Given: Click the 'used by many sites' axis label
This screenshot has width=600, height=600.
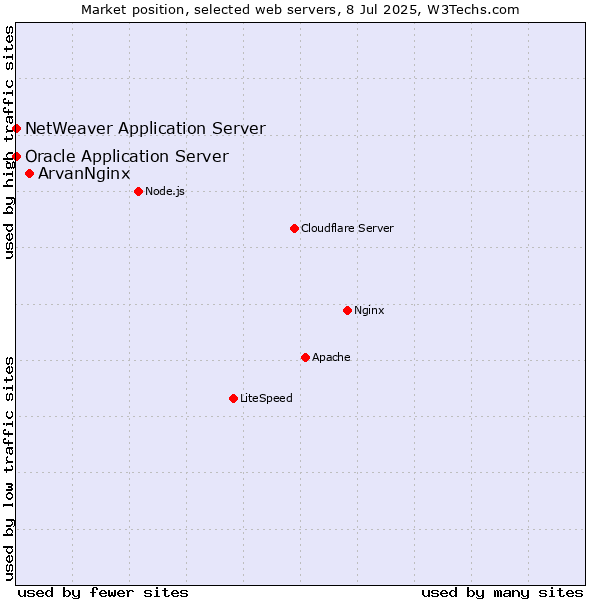Looking at the screenshot, I should [x=502, y=593].
